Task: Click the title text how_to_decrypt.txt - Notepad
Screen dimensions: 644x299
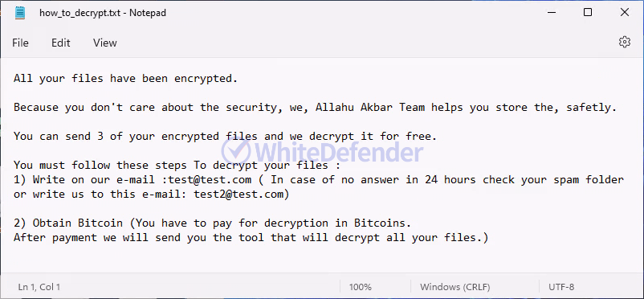Action: coord(103,13)
